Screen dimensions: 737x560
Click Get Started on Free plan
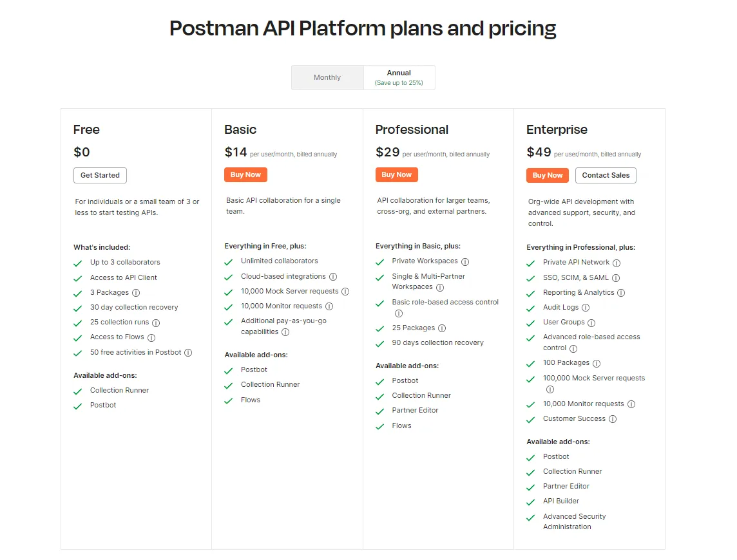tap(100, 175)
